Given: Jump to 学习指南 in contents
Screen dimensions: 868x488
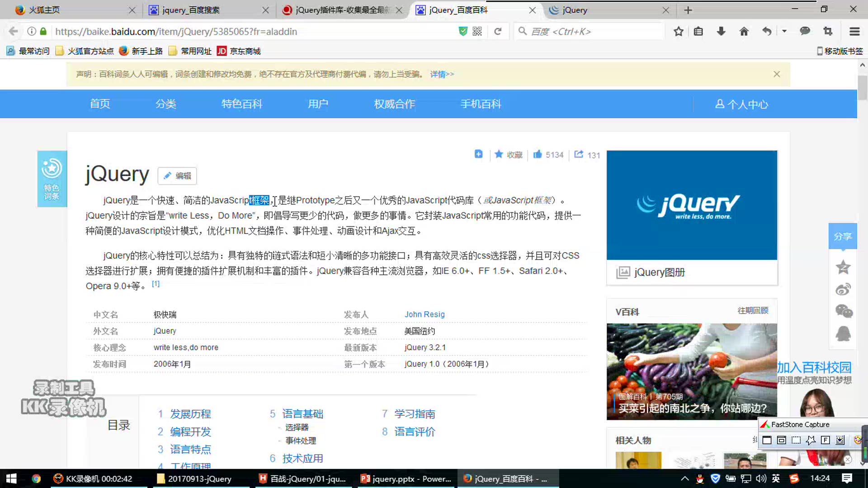Looking at the screenshot, I should coord(415,414).
